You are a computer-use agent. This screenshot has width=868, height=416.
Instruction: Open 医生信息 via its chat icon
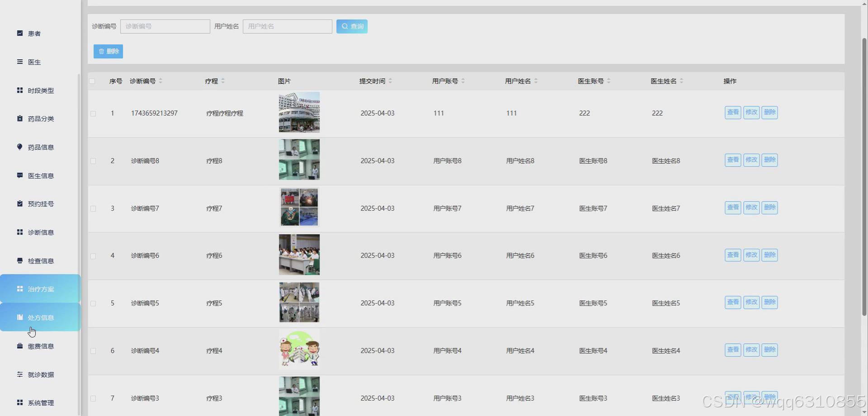20,175
